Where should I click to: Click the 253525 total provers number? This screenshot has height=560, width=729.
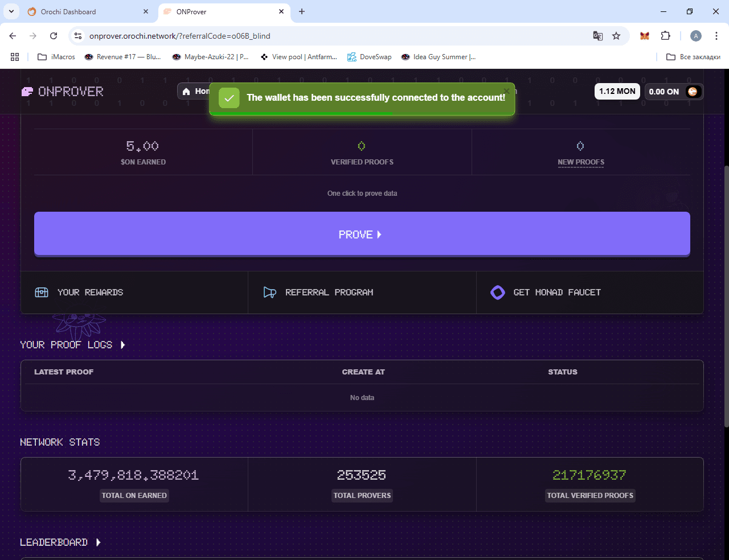pyautogui.click(x=362, y=475)
